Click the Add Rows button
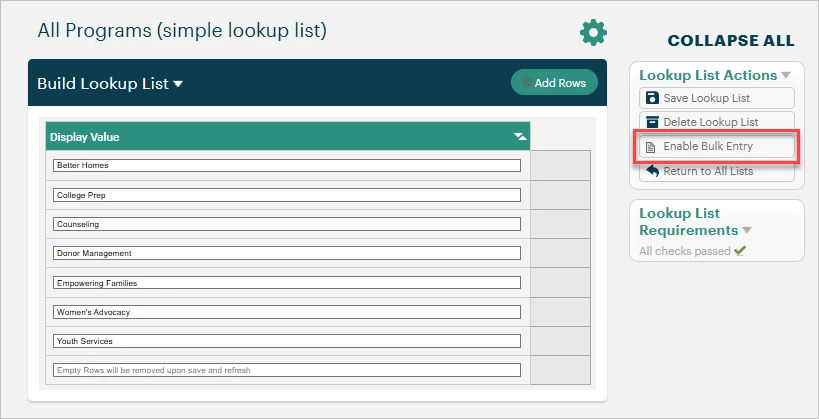Image resolution: width=819 pixels, height=419 pixels. pyautogui.click(x=554, y=82)
